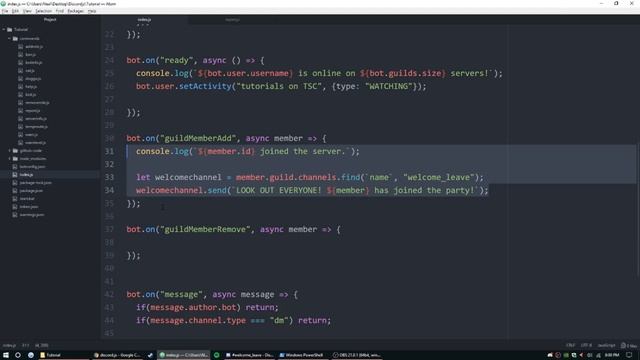Open the Find menu
Viewport: 640px width, 360px height.
(x=60, y=11)
